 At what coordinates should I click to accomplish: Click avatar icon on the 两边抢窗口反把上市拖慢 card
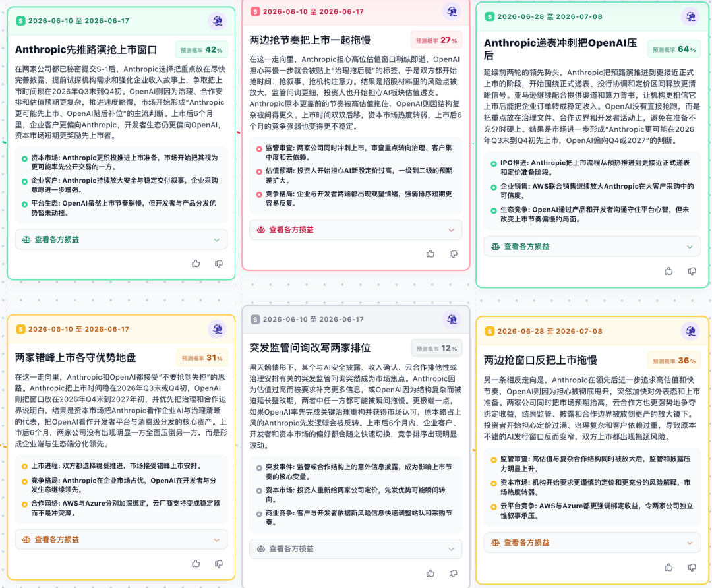690,332
